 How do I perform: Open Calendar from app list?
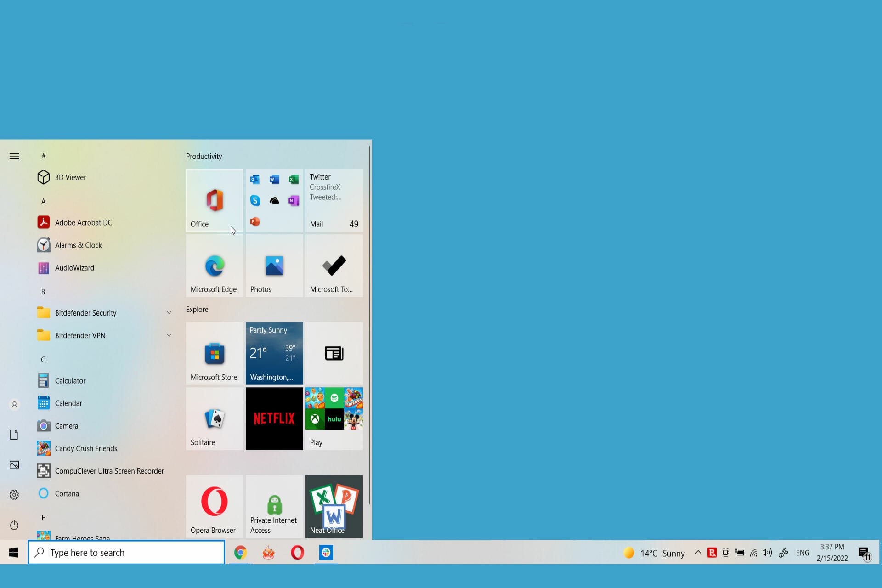105,403
